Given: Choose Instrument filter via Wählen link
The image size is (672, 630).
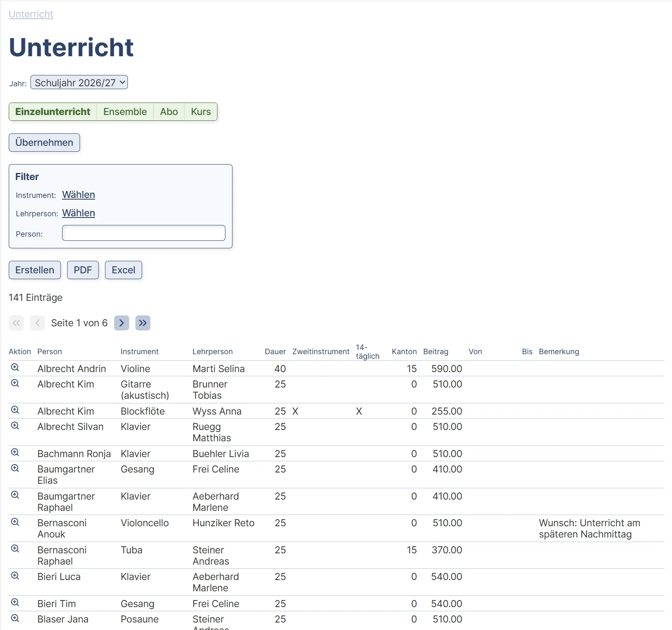Looking at the screenshot, I should tap(79, 195).
